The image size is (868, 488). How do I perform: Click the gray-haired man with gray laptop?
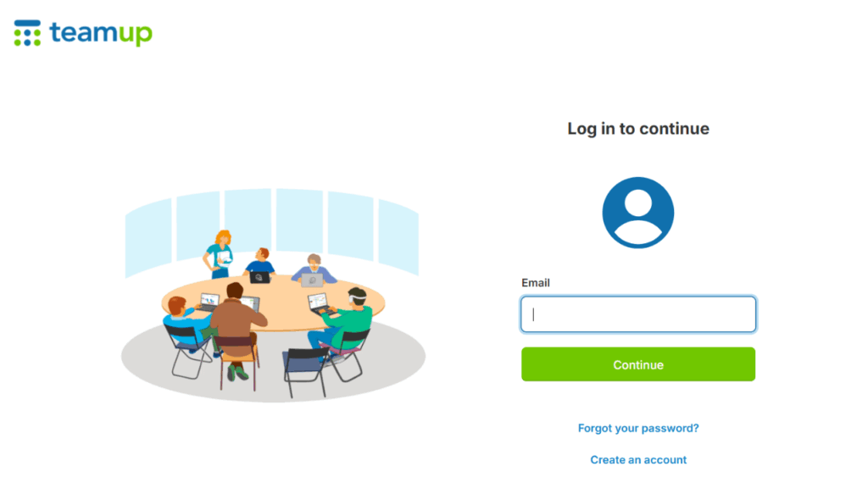(314, 269)
